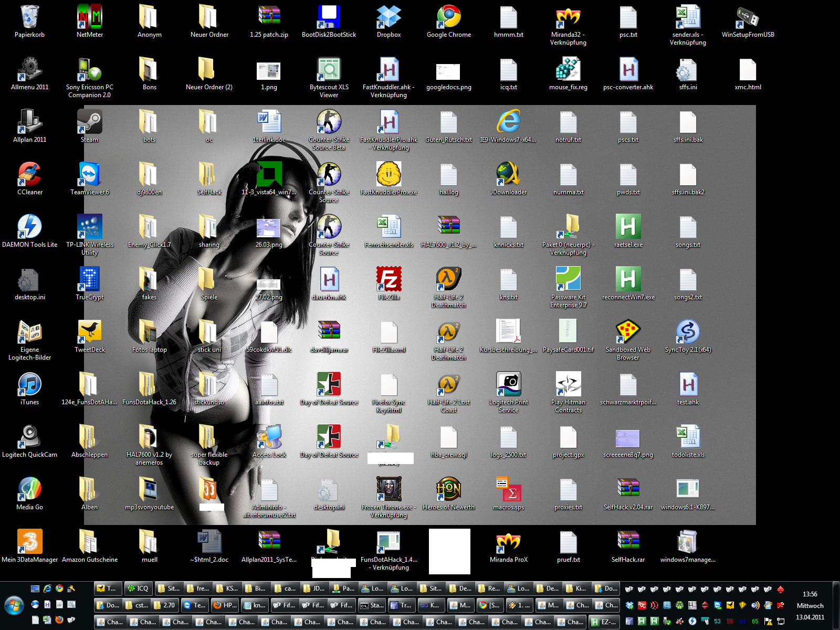Viewport: 840px width, 630px height.
Task: Switch to the EZ- taskbar button
Action: coord(604,622)
